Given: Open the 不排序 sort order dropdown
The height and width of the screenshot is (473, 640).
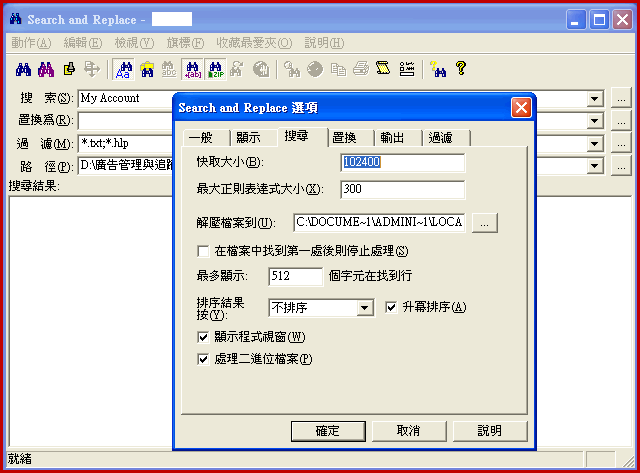Looking at the screenshot, I should click(x=365, y=308).
